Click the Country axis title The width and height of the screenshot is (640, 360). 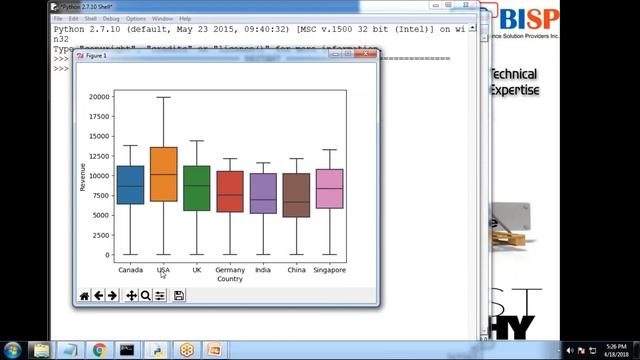pos(230,279)
